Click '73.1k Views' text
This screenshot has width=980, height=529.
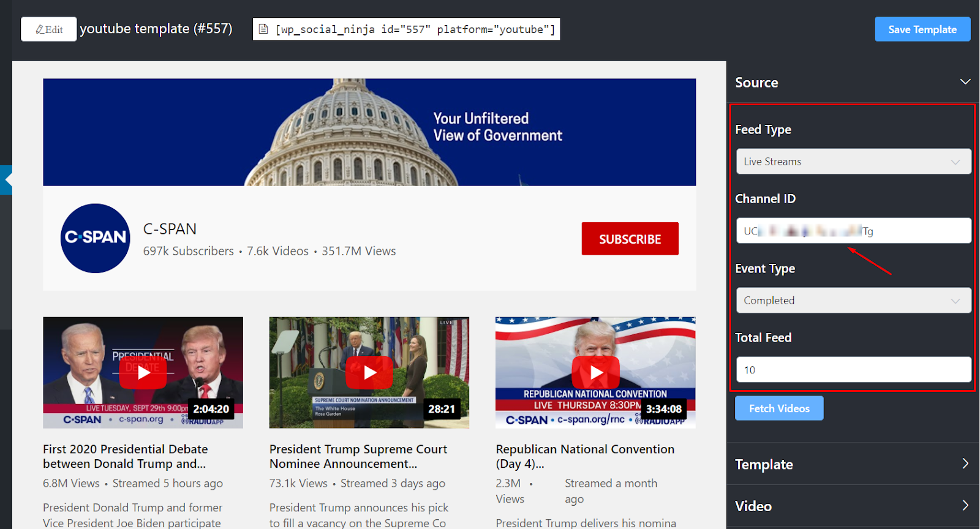coord(298,484)
